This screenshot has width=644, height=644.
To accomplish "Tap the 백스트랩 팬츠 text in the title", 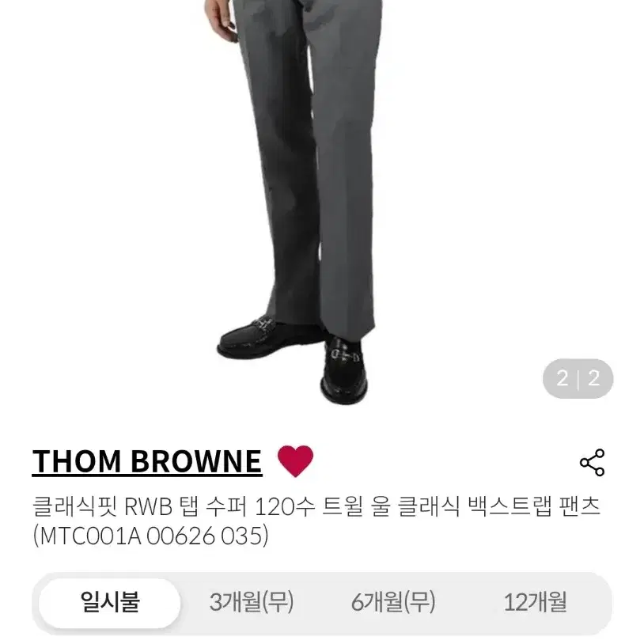I will (x=534, y=507).
